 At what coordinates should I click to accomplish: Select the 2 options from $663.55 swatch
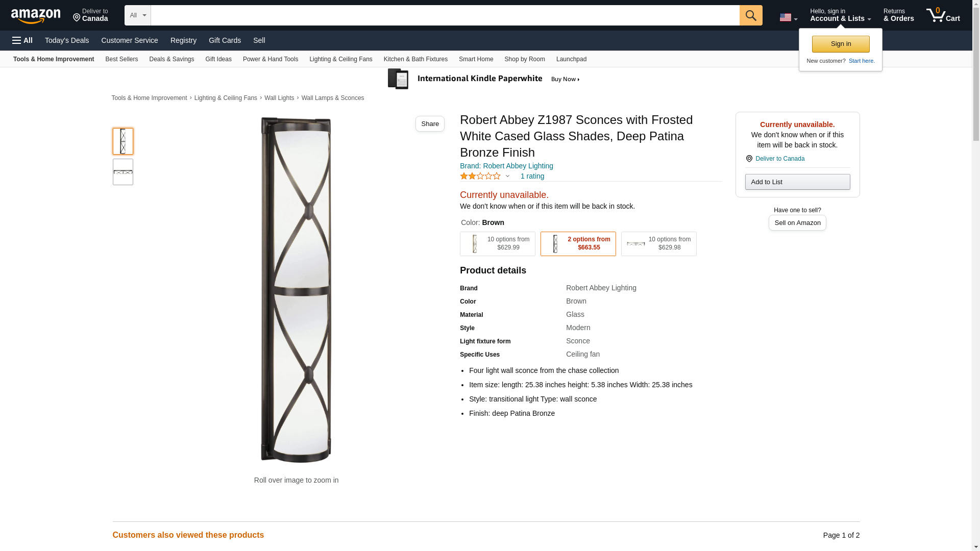click(x=578, y=244)
